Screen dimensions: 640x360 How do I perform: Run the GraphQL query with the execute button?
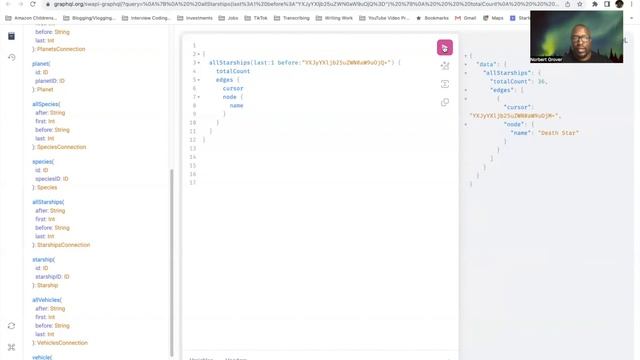tap(444, 47)
